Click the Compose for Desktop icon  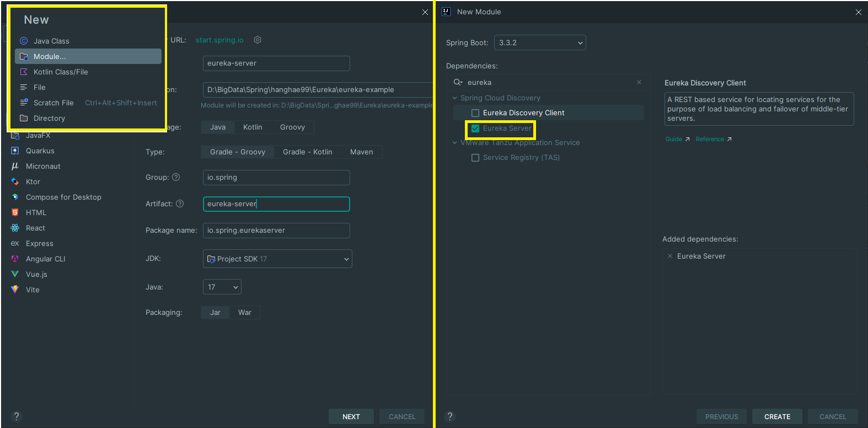[15, 197]
